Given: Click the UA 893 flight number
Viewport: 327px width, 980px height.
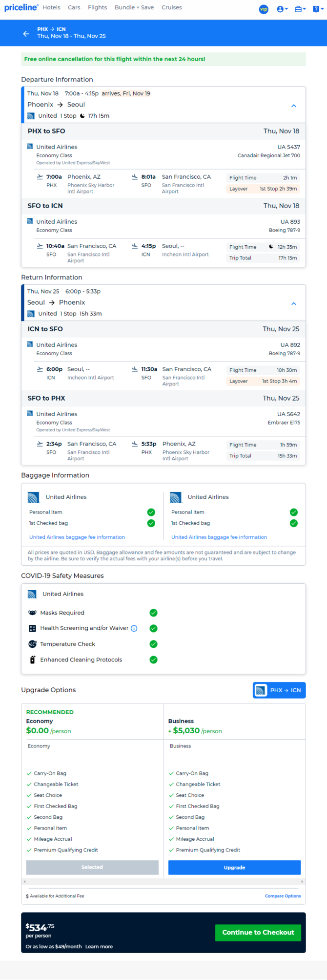Looking at the screenshot, I should point(290,222).
